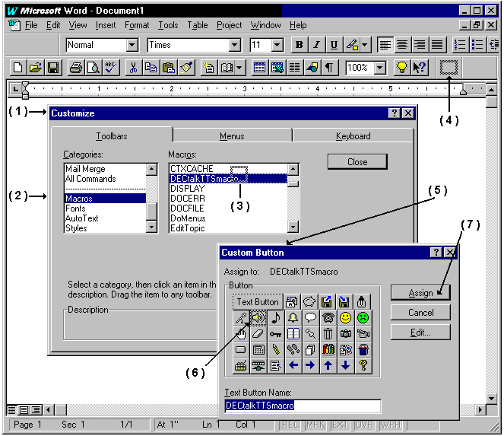Select Macros in Categories list
Screen dimensions: 504x436
[x=106, y=199]
